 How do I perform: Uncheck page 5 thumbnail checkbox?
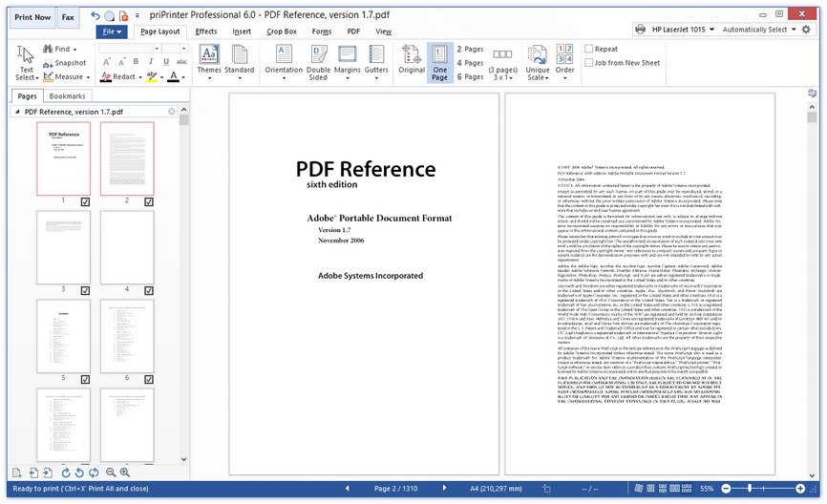pyautogui.click(x=85, y=379)
